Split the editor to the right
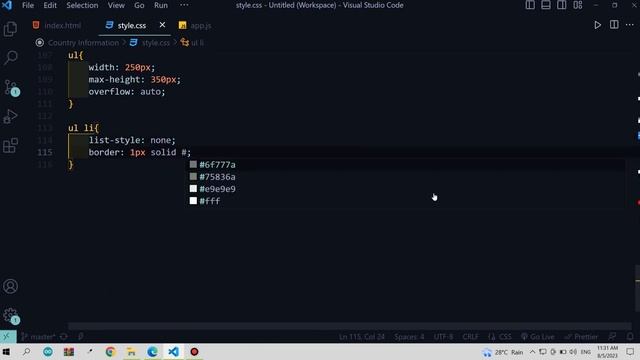The width and height of the screenshot is (640, 360). [x=614, y=25]
